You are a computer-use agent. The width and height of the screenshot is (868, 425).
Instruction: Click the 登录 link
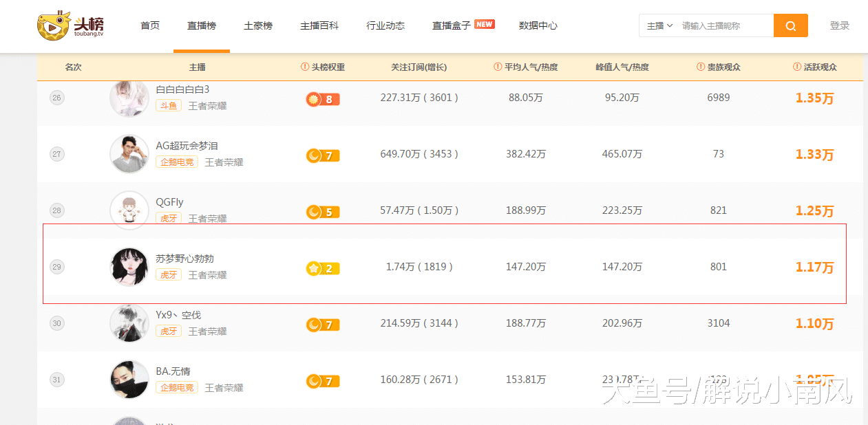point(840,25)
